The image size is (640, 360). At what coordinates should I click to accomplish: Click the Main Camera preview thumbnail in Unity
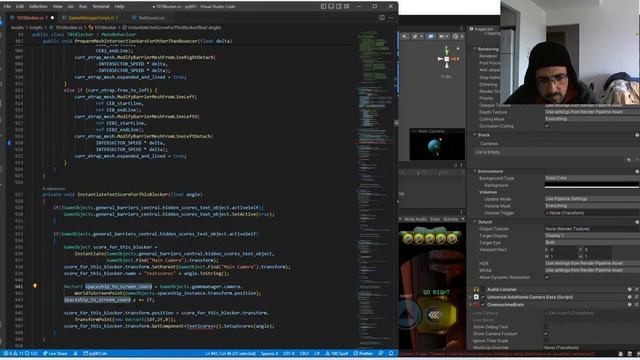point(437,144)
